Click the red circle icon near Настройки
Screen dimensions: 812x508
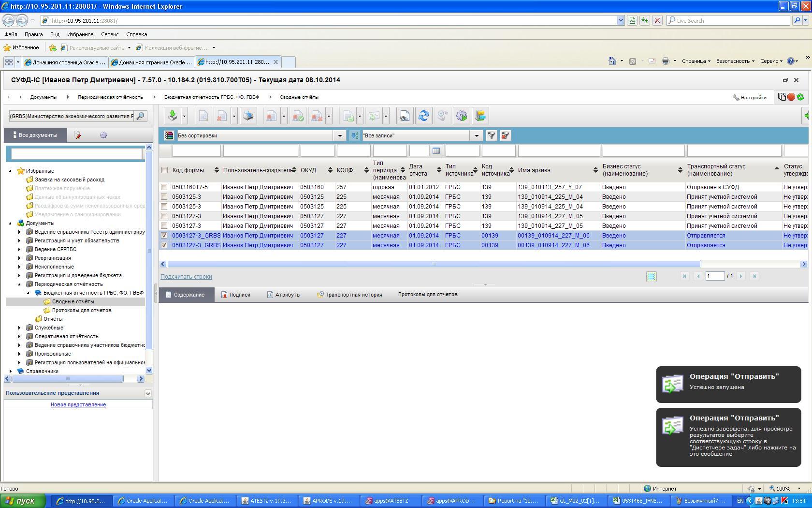click(791, 97)
